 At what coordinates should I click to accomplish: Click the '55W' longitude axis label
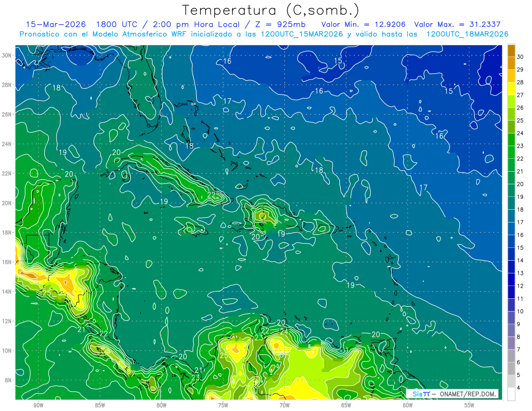[469, 405]
